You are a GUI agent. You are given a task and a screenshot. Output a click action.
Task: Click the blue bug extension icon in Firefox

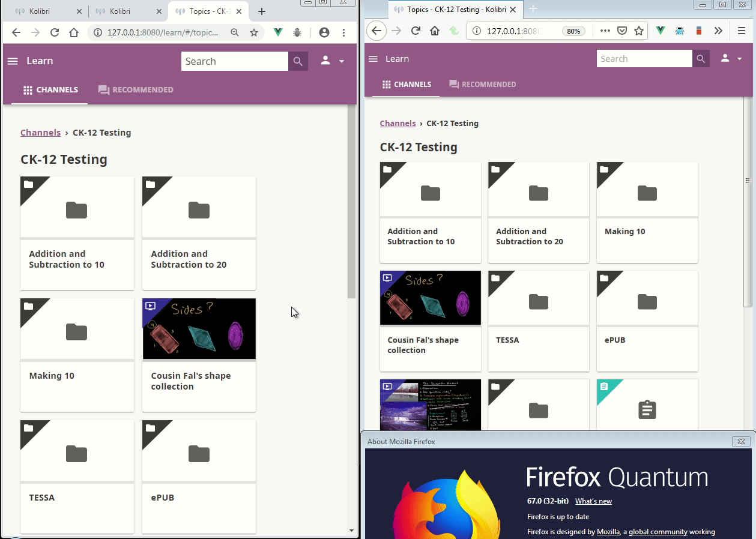pos(680,31)
